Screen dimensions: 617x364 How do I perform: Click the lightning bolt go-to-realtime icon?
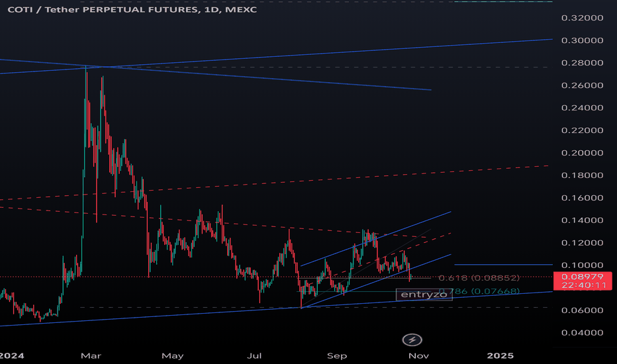(x=412, y=340)
